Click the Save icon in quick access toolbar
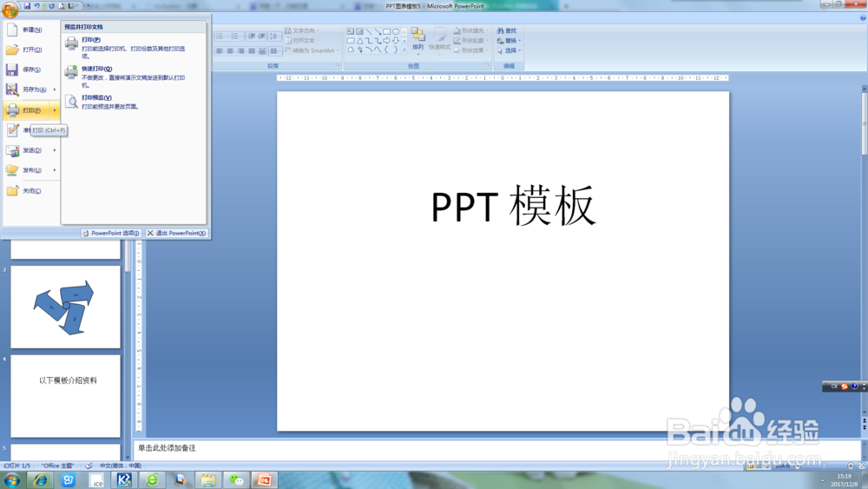Screen dimensions: 868x489 click(x=27, y=6)
